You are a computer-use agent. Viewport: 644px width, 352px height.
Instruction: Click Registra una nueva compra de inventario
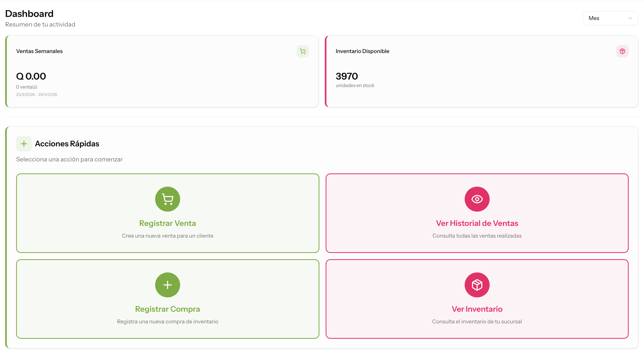point(168,322)
